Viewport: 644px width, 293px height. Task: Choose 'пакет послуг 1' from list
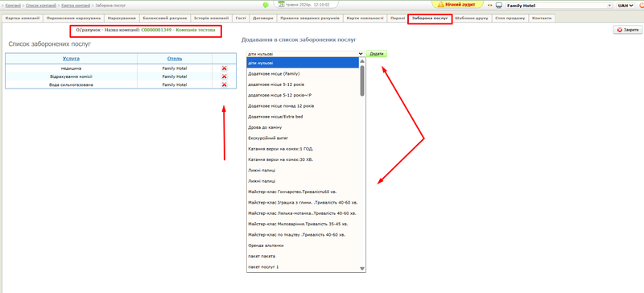click(x=303, y=267)
